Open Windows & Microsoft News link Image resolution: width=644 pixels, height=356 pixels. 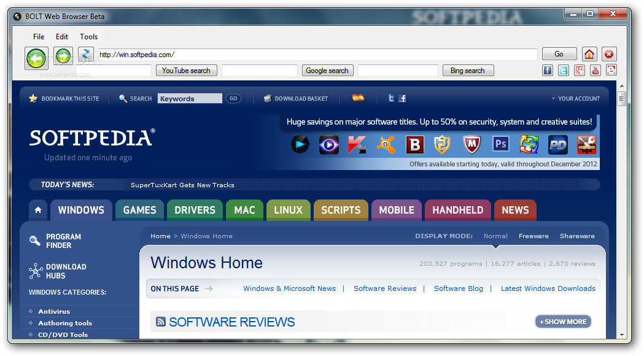(x=290, y=288)
